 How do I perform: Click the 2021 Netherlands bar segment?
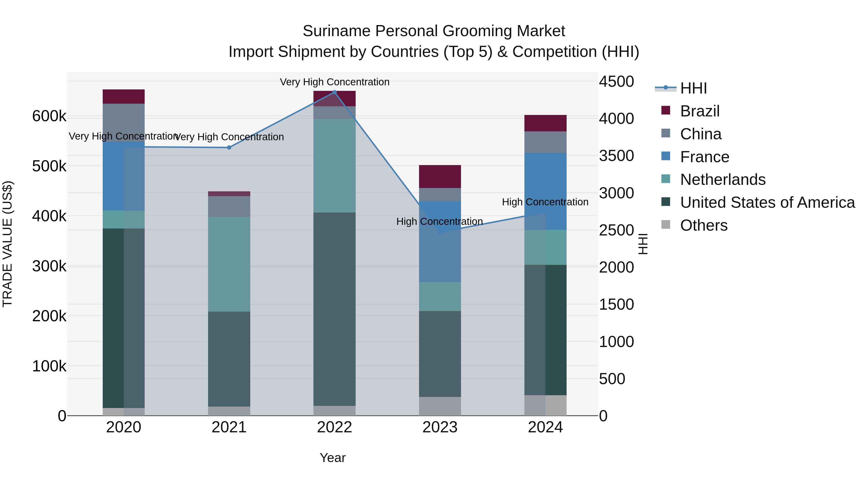tap(229, 264)
